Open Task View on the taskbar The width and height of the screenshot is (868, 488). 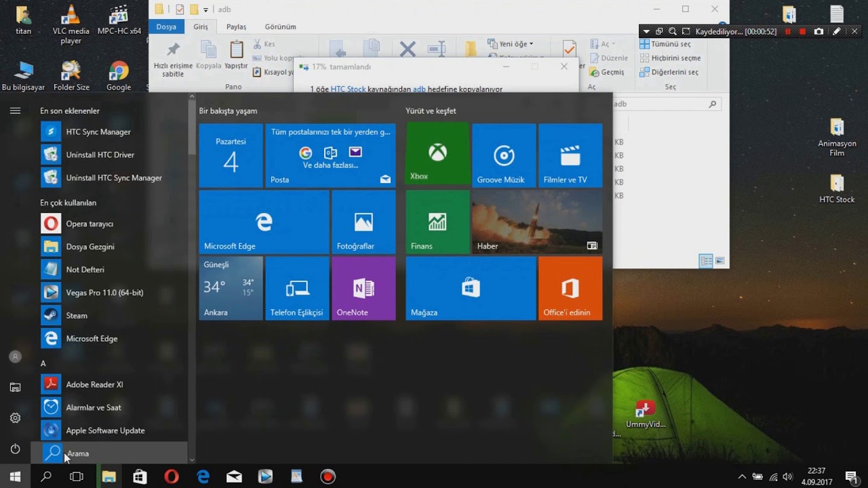pyautogui.click(x=77, y=476)
